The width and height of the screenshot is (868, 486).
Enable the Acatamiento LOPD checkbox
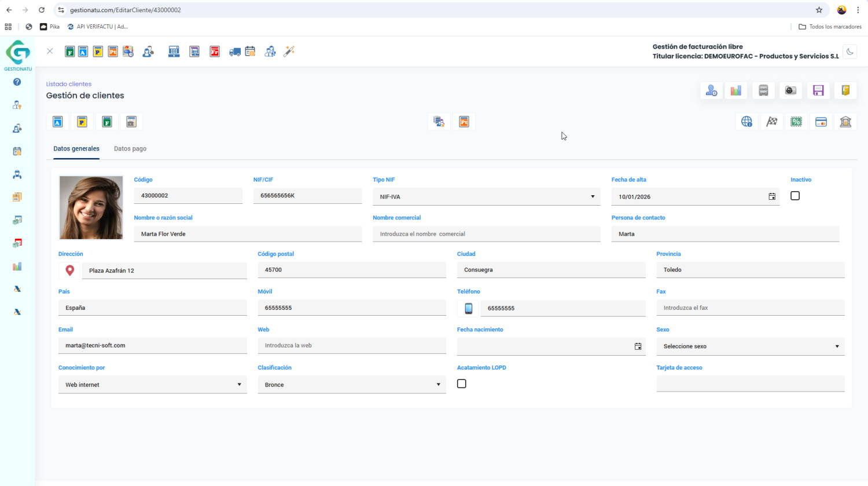point(462,383)
